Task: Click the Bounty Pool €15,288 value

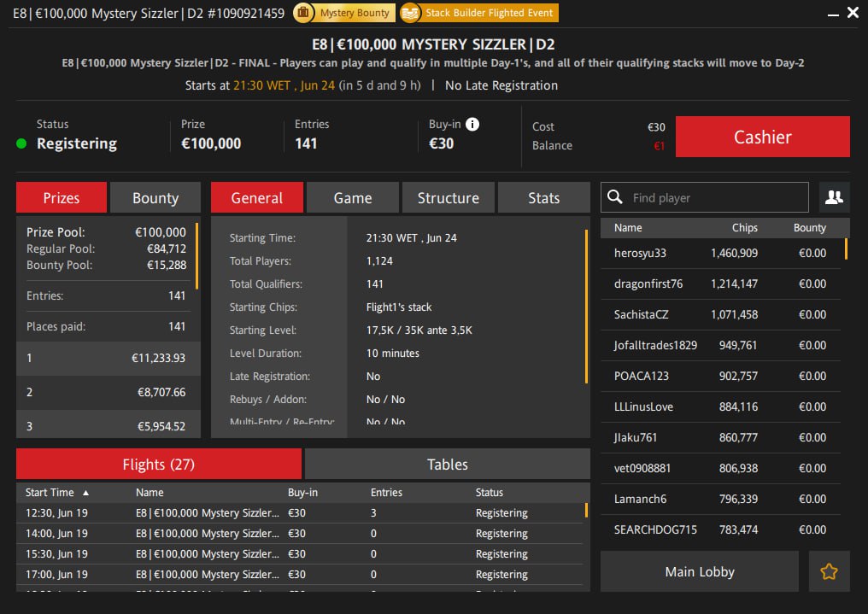Action: click(167, 265)
